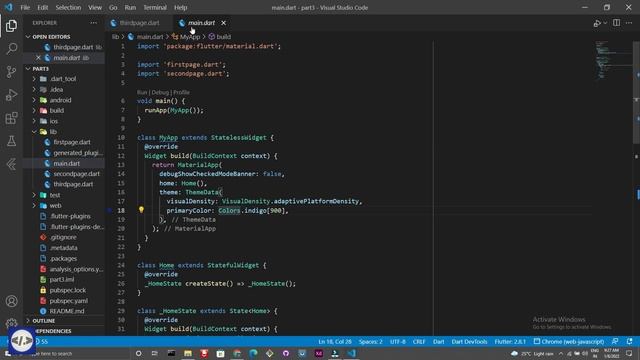Image resolution: width=640 pixels, height=360 pixels.
Task: Click the feedback icon in the status bar
Action: pos(615,341)
